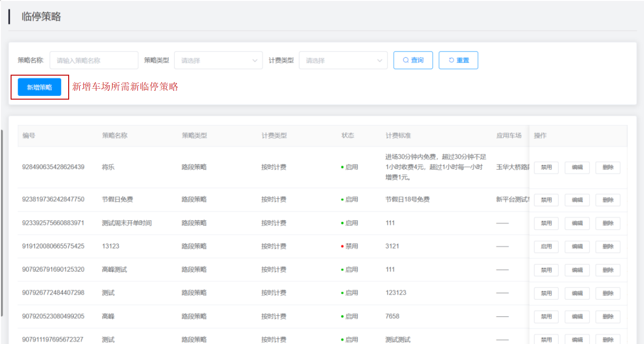The width and height of the screenshot is (644, 344).
Task: Disable the 将乐 strategy via 禁用
Action: (546, 167)
